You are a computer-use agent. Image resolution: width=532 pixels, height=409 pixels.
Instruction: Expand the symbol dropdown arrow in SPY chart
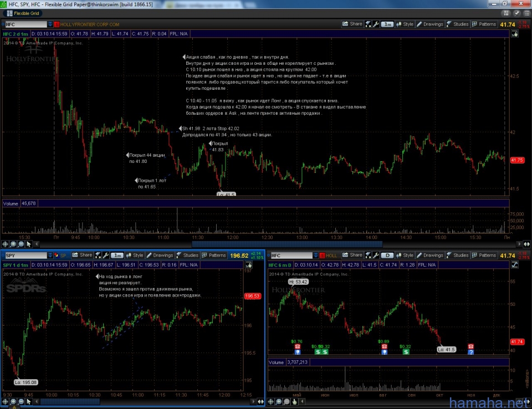50,255
